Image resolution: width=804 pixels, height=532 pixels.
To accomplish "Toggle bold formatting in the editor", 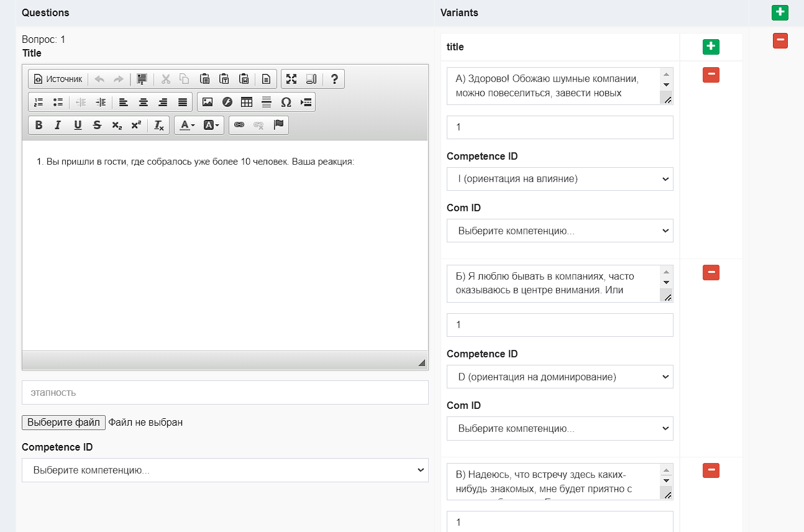I will (39, 125).
